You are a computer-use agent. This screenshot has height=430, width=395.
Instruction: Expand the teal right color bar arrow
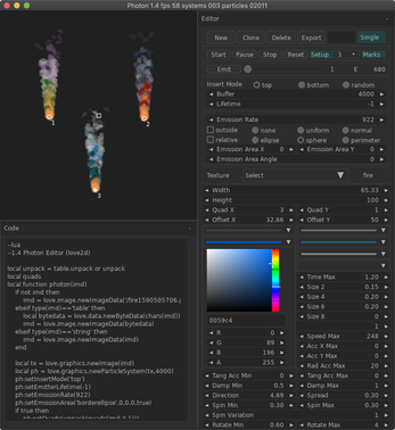(383, 242)
